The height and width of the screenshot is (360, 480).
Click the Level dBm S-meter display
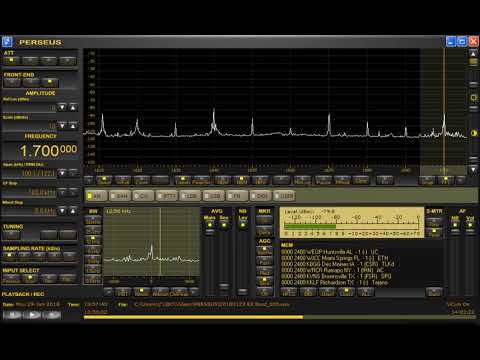tap(352, 222)
